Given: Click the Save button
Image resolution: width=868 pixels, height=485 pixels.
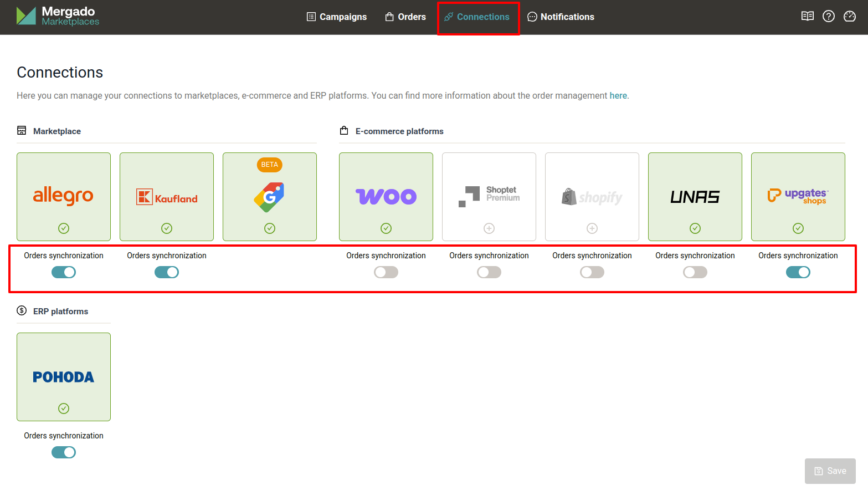Looking at the screenshot, I should point(830,471).
